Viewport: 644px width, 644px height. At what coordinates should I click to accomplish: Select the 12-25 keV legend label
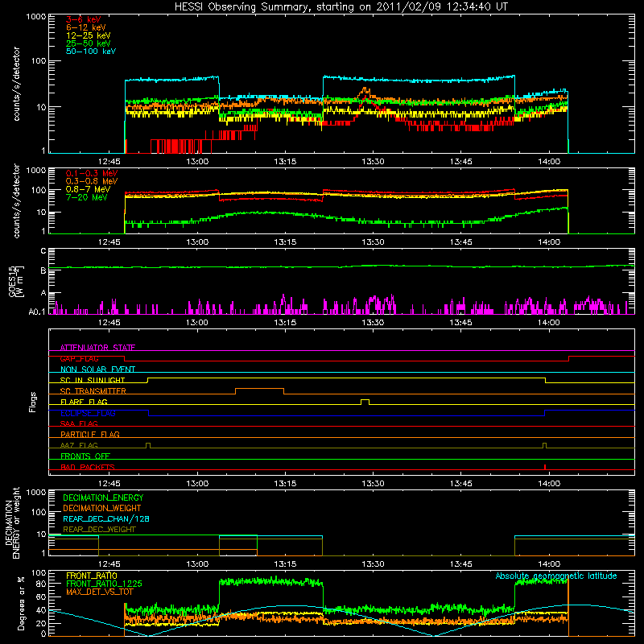coord(89,35)
